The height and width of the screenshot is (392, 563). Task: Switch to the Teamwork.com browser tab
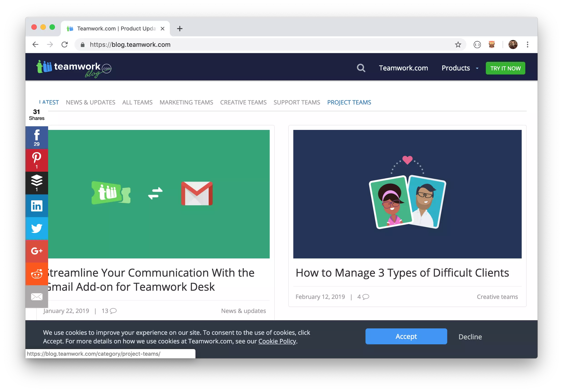click(x=116, y=29)
